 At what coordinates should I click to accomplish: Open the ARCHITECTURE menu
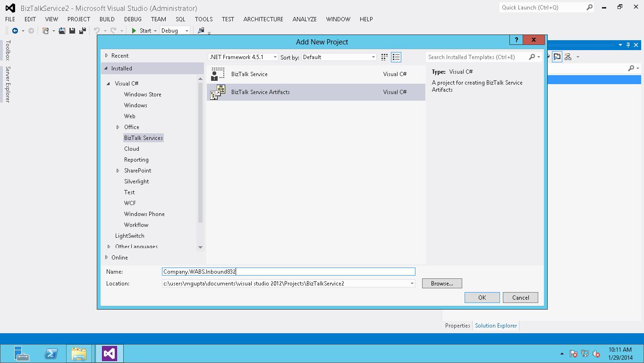click(x=263, y=19)
